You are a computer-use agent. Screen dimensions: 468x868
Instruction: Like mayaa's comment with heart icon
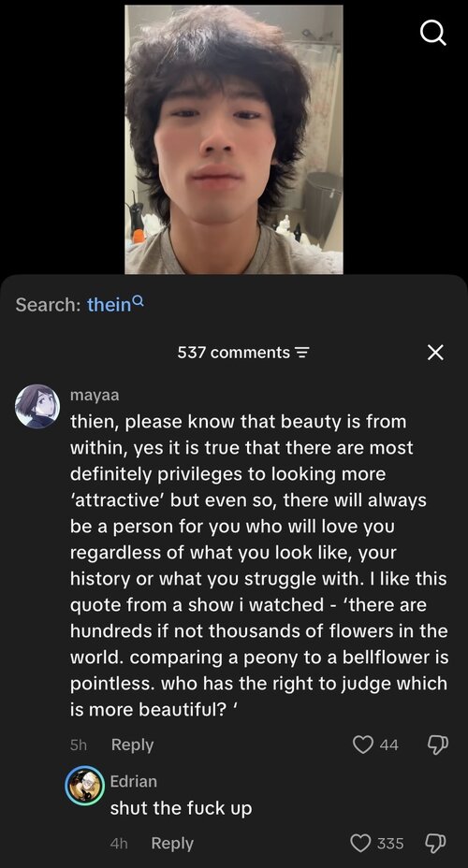tap(363, 745)
